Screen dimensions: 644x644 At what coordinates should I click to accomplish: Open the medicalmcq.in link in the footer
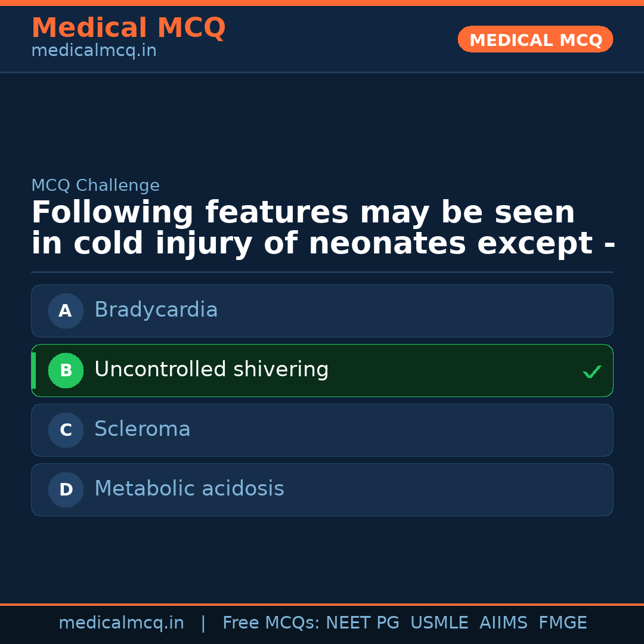point(121,623)
